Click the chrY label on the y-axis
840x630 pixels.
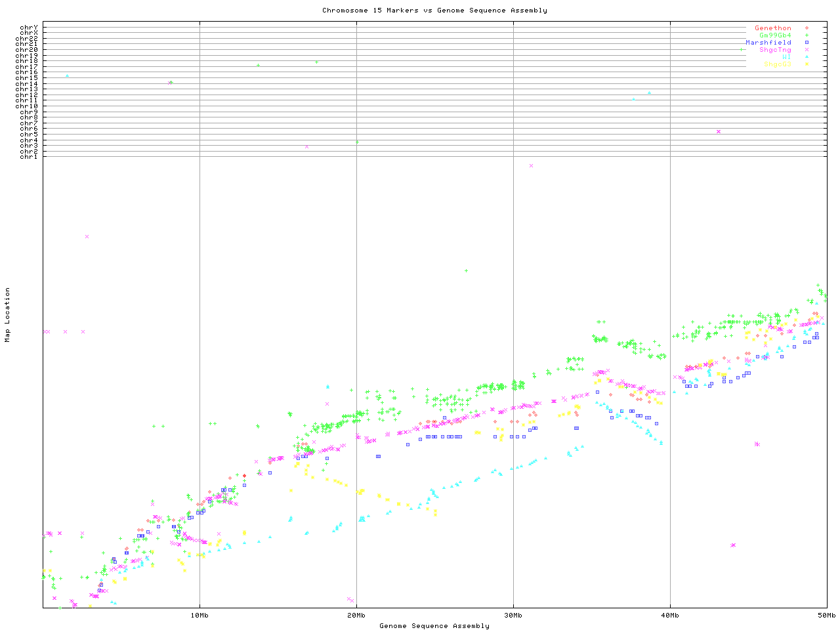pos(28,28)
